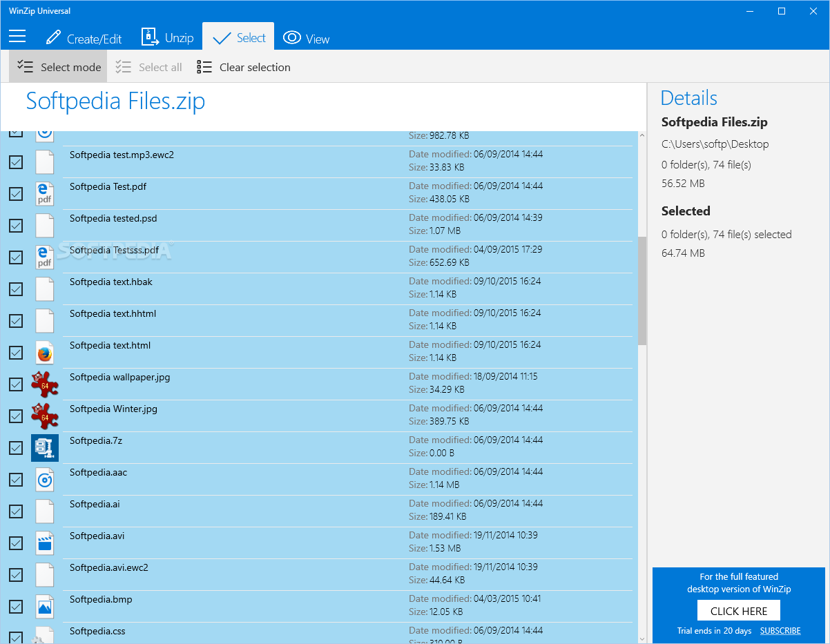Open the hamburger menu

17,37
